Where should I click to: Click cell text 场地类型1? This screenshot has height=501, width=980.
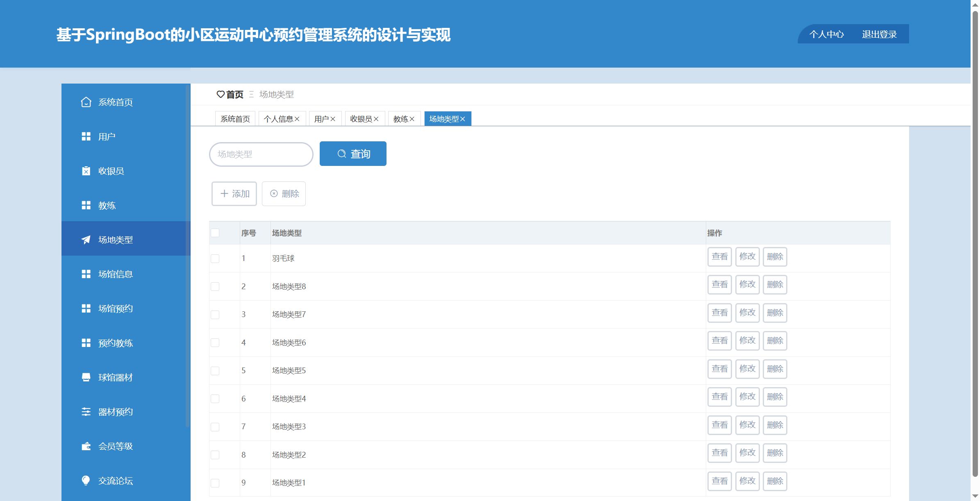coord(289,483)
